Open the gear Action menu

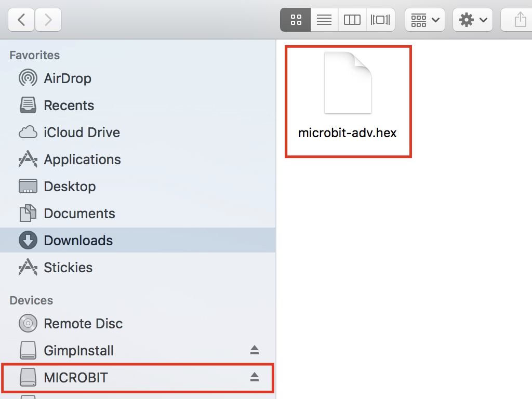pos(473,20)
